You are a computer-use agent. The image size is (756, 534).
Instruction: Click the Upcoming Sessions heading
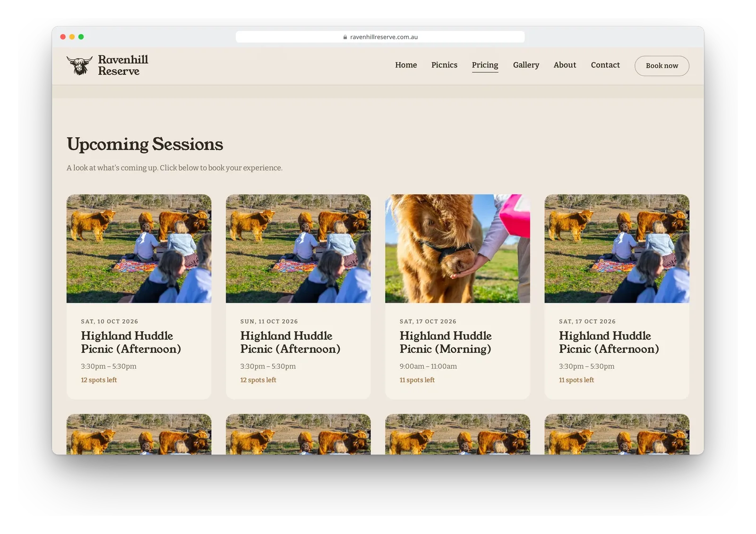(x=145, y=144)
